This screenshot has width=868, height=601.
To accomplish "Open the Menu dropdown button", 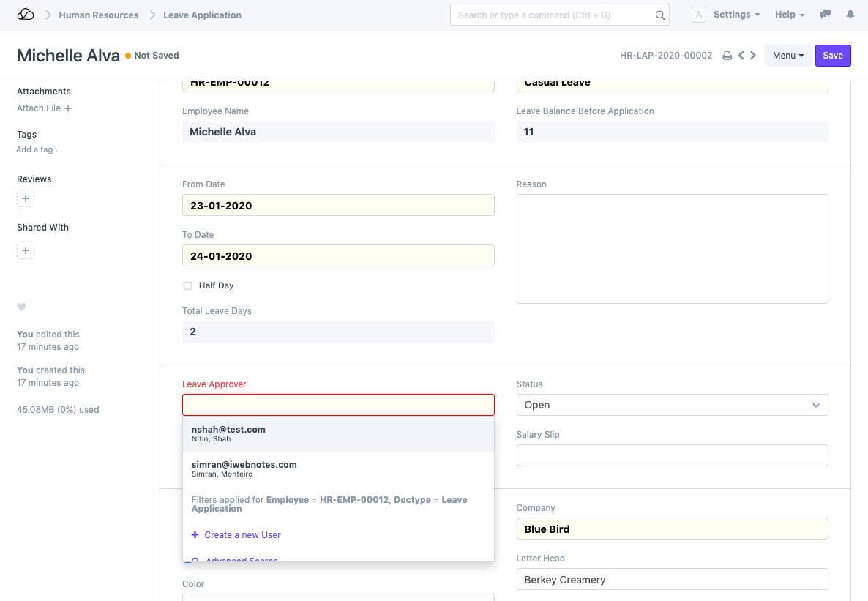I will tap(788, 56).
